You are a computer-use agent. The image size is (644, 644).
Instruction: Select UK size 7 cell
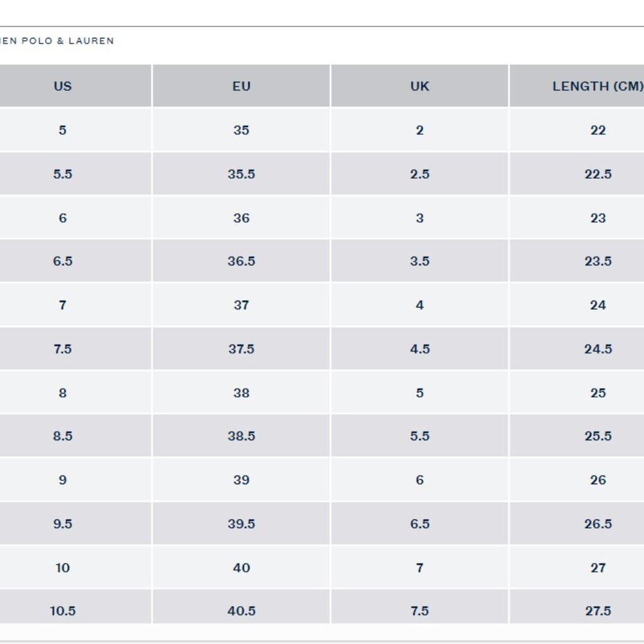420,567
